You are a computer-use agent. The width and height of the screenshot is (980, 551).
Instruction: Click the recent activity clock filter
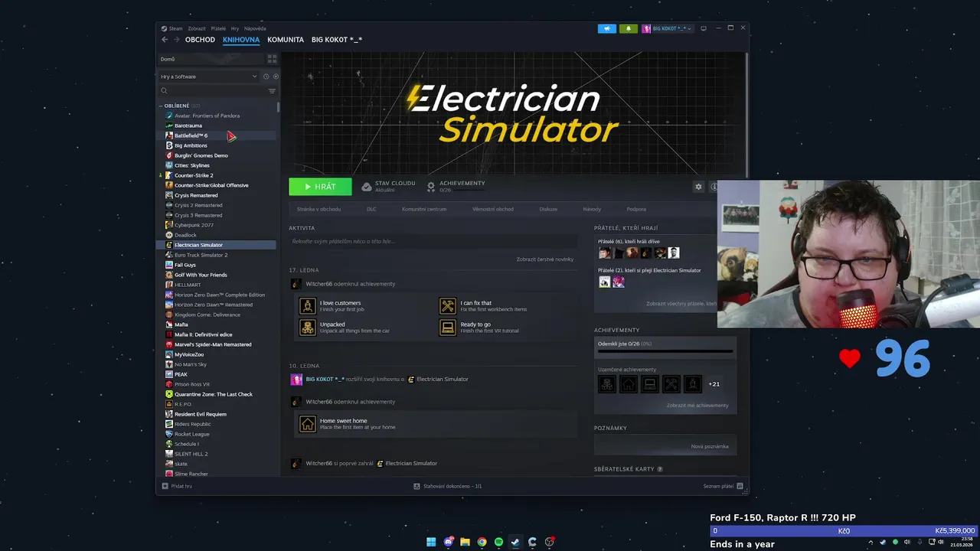tap(266, 77)
